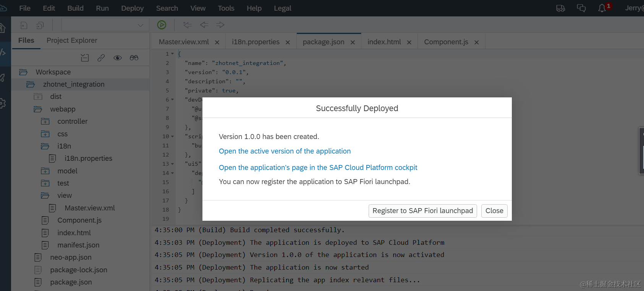Toggle the show hidden files eye icon

point(118,58)
